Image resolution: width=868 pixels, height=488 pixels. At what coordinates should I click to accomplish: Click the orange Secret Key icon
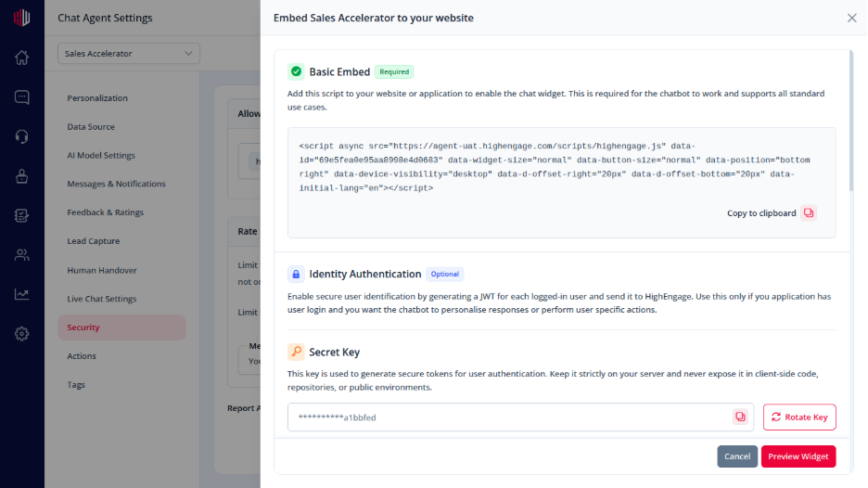[x=296, y=352]
